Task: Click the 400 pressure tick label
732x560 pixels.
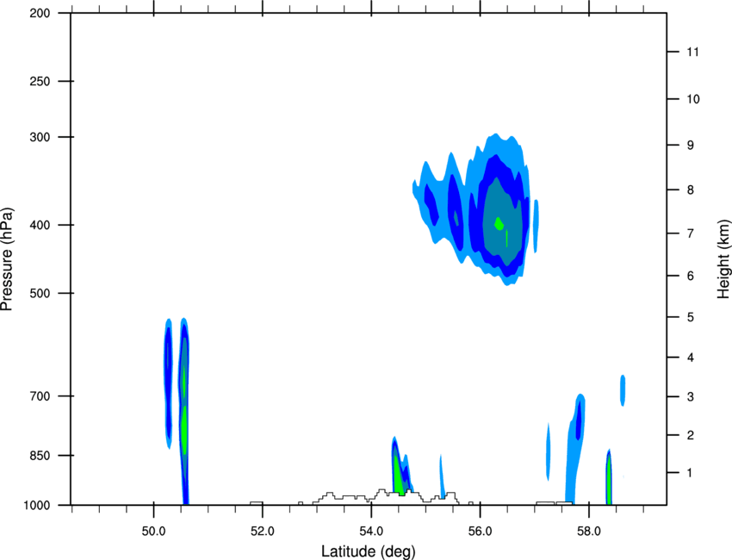Action: pos(40,225)
